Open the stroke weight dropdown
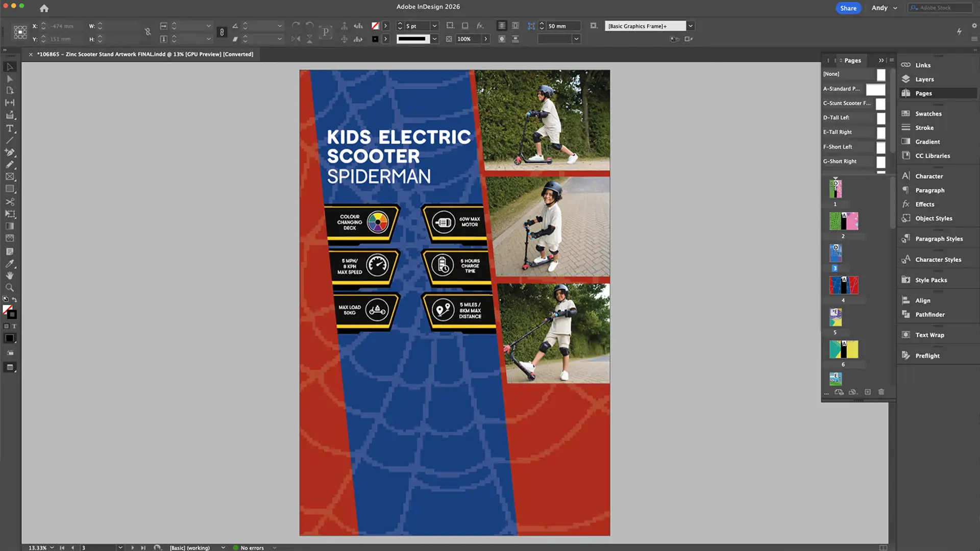Screen dimensions: 980x551 434,26
